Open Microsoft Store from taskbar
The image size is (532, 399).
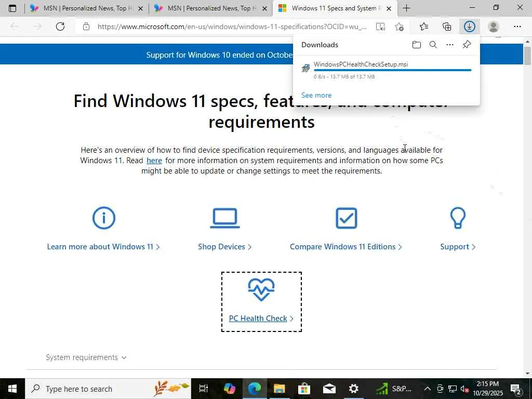304,389
